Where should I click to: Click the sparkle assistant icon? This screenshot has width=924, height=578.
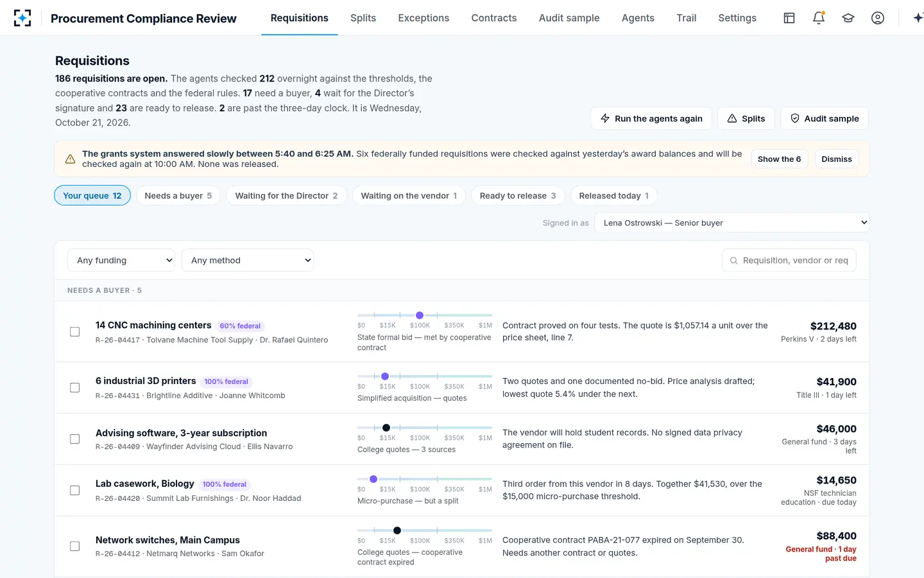pyautogui.click(x=918, y=18)
